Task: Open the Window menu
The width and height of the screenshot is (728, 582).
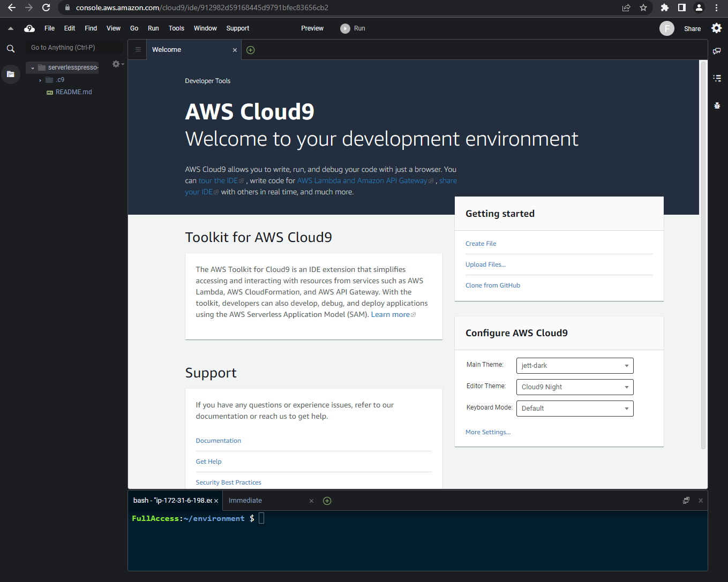Action: coord(205,28)
